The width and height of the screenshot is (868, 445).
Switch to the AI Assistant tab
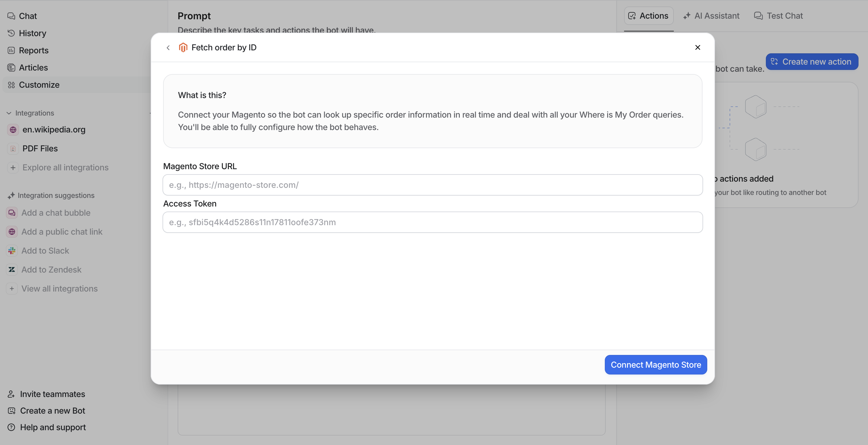(711, 16)
